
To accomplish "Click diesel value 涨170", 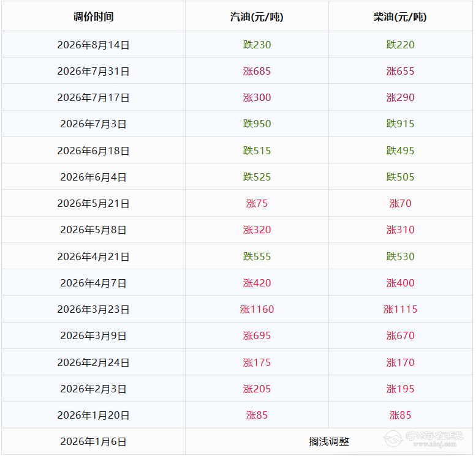I will point(400,362).
